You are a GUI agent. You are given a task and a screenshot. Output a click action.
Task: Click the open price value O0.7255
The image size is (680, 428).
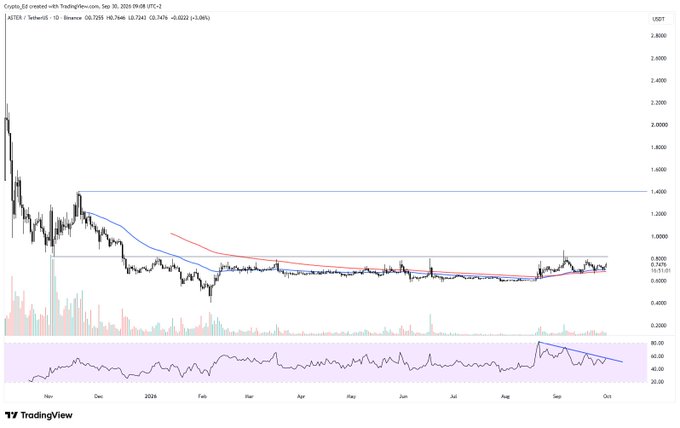pyautogui.click(x=94, y=18)
